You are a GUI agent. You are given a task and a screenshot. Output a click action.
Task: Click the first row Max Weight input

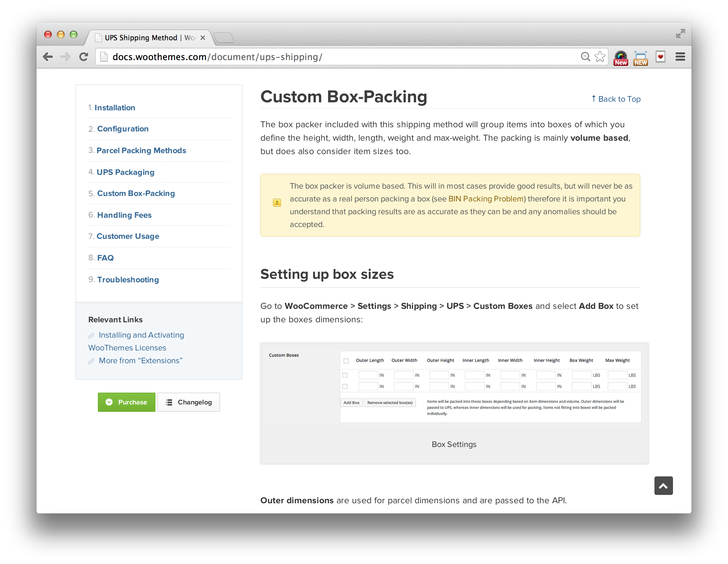click(617, 375)
